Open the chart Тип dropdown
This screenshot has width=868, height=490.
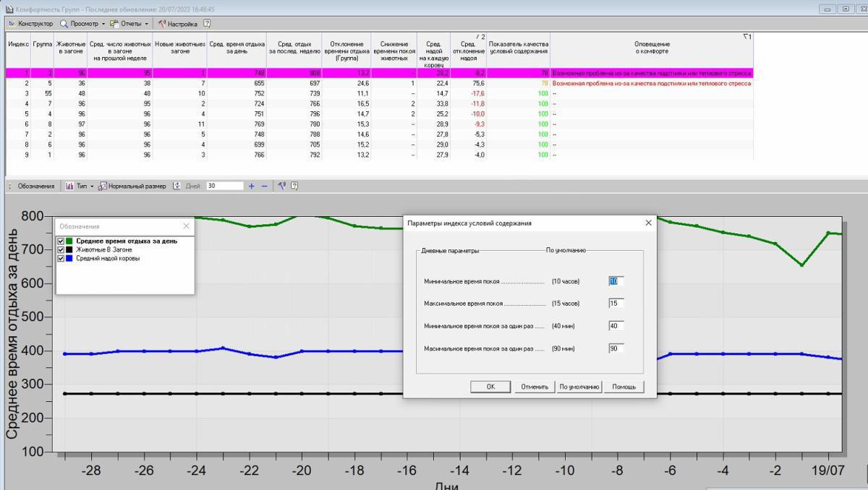tap(80, 186)
